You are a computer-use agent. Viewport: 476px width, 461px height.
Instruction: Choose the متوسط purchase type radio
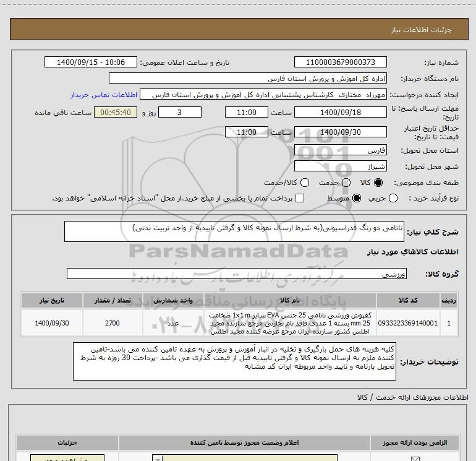pyautogui.click(x=357, y=198)
